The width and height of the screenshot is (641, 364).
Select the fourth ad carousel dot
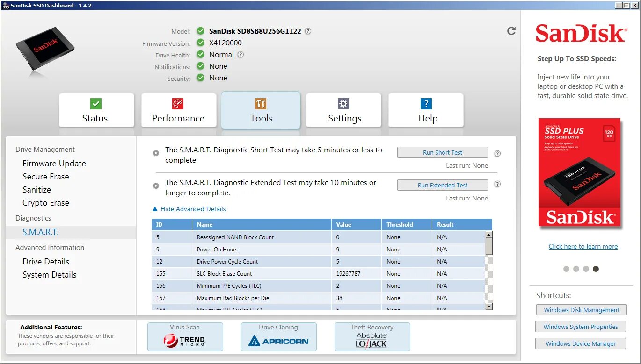tap(596, 269)
